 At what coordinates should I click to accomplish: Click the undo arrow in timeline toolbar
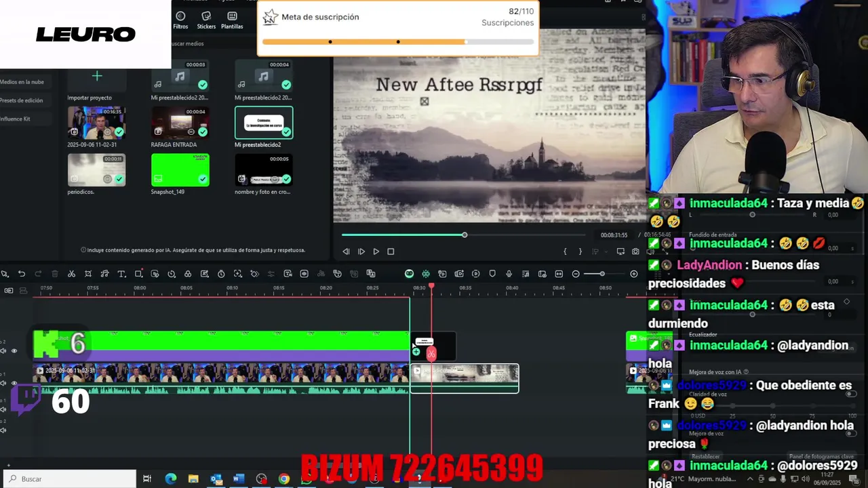point(22,274)
